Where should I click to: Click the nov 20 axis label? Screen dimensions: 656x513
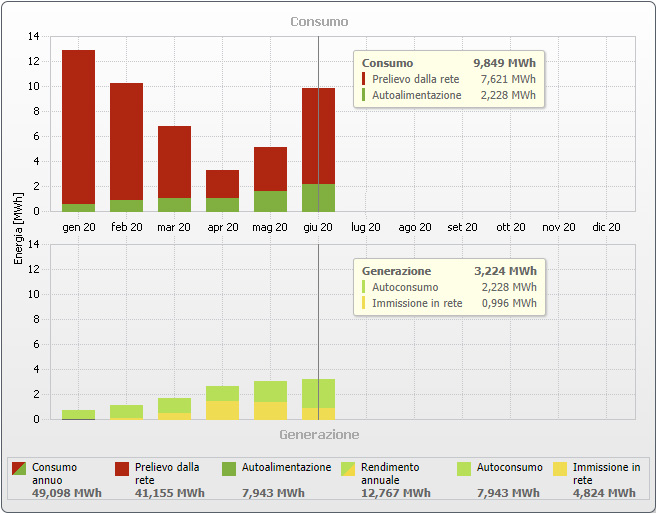click(559, 227)
